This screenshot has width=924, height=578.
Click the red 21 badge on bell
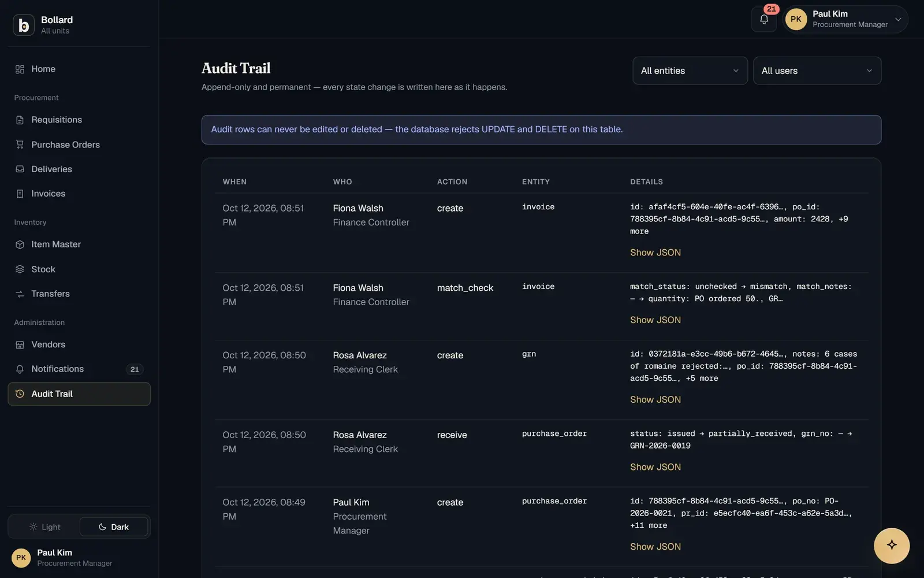point(772,9)
